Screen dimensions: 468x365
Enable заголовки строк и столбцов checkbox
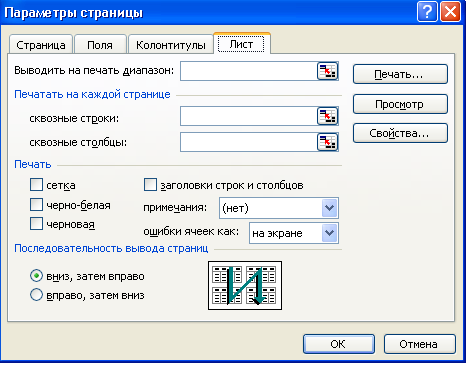pos(150,184)
